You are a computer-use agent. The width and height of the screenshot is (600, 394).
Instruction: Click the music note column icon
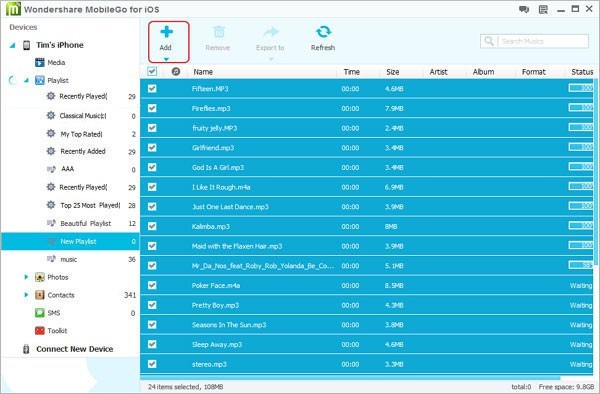(176, 72)
